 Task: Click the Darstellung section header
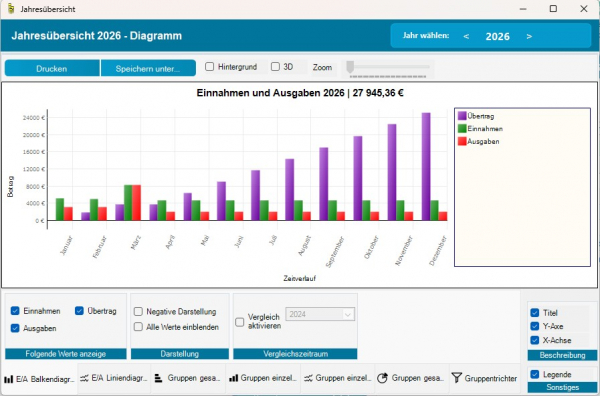click(180, 354)
